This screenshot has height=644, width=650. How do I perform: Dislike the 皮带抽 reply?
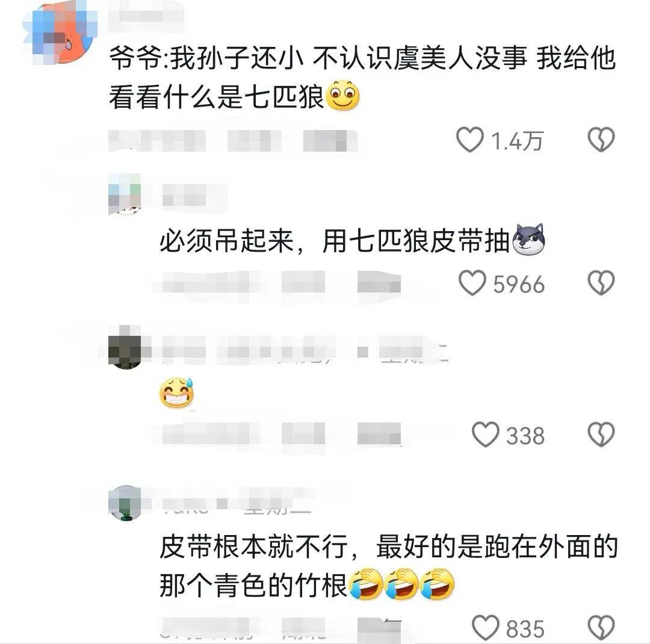[x=601, y=283]
